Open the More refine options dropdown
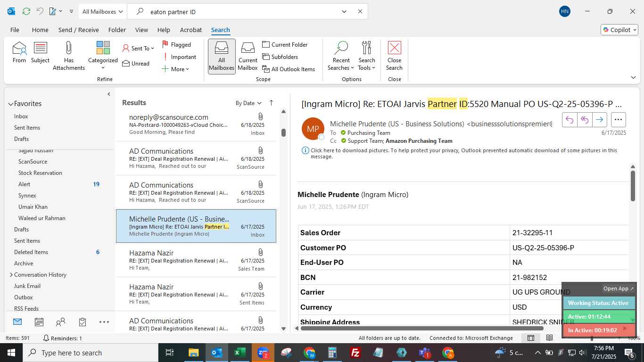Screen dimensions: 644x362 click(x=175, y=69)
